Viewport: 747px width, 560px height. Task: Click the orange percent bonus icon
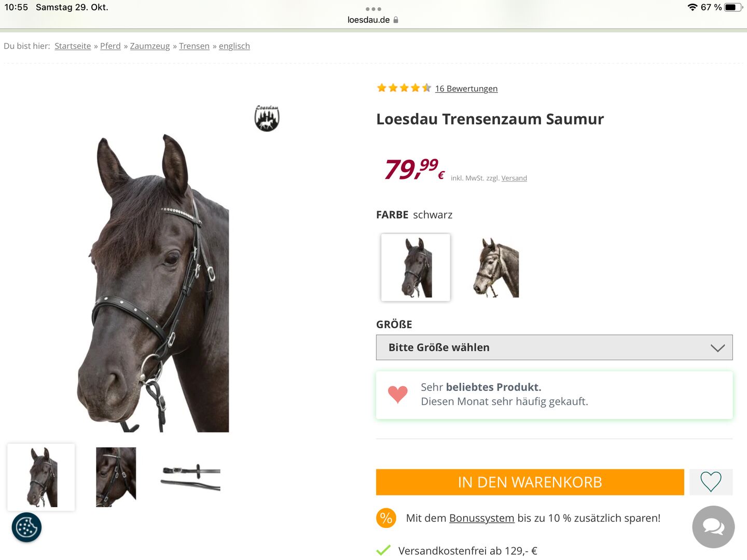coord(386,518)
